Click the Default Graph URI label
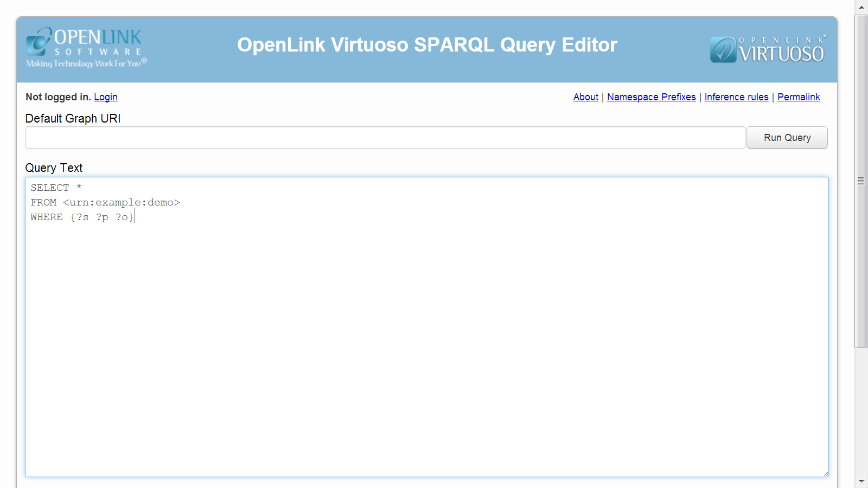 (x=73, y=119)
